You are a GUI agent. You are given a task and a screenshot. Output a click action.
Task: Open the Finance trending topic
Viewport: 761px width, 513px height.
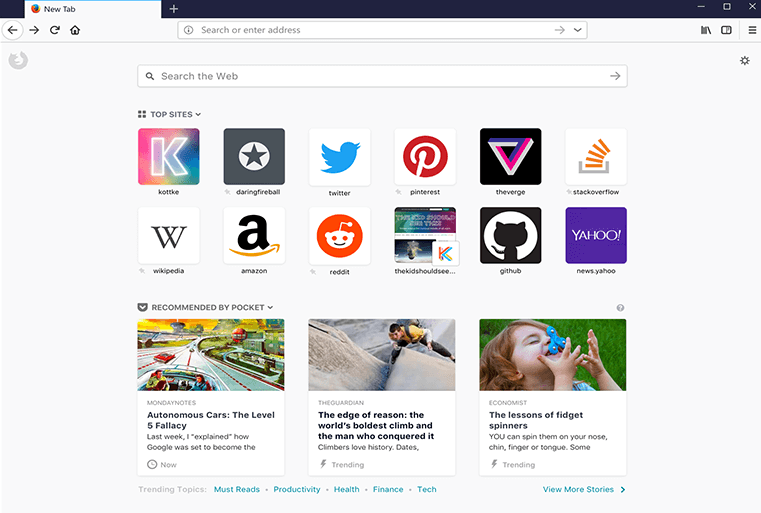(388, 489)
